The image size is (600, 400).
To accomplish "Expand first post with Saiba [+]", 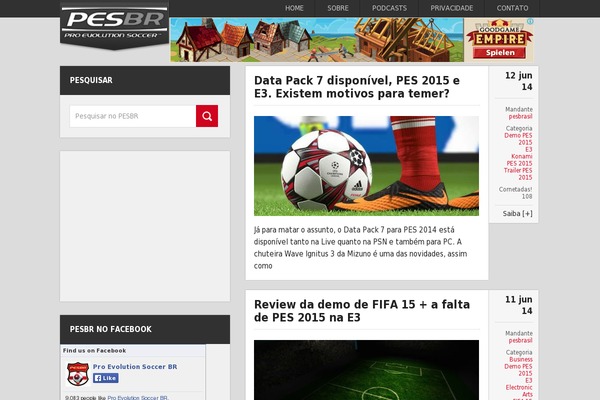I will click(x=517, y=214).
